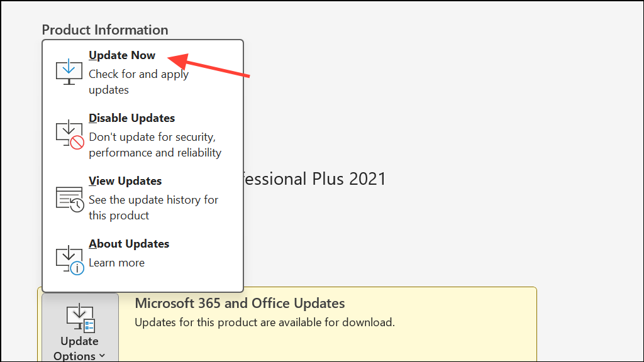
Task: Click the About Updates info icon
Action: [x=70, y=260]
